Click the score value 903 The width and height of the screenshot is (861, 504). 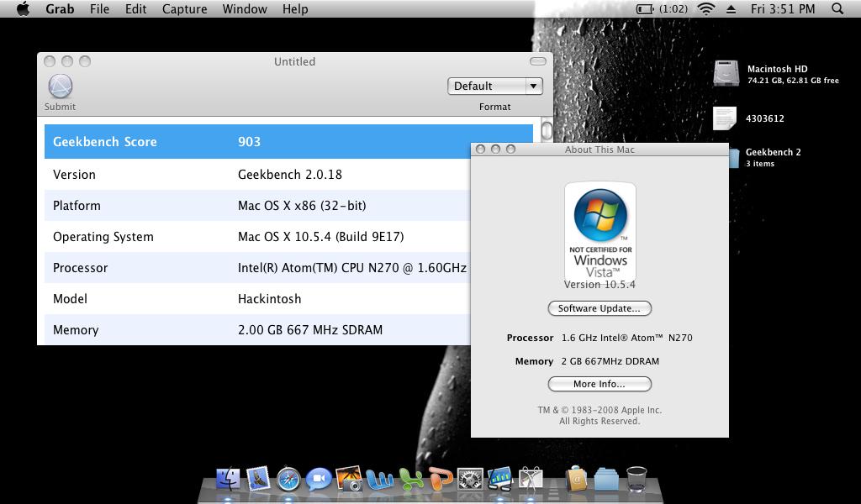tap(249, 141)
